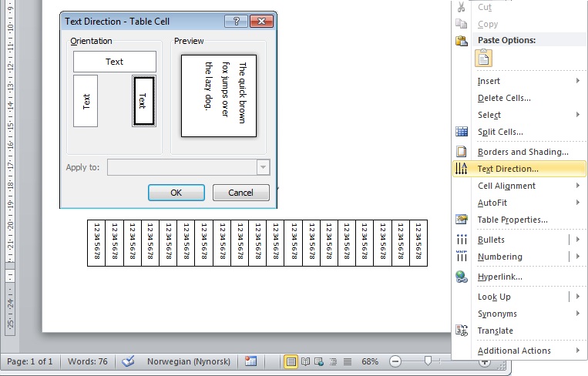Image resolution: width=588 pixels, height=376 pixels.
Task: Click the Copy pages icon
Action: pyautogui.click(x=462, y=24)
